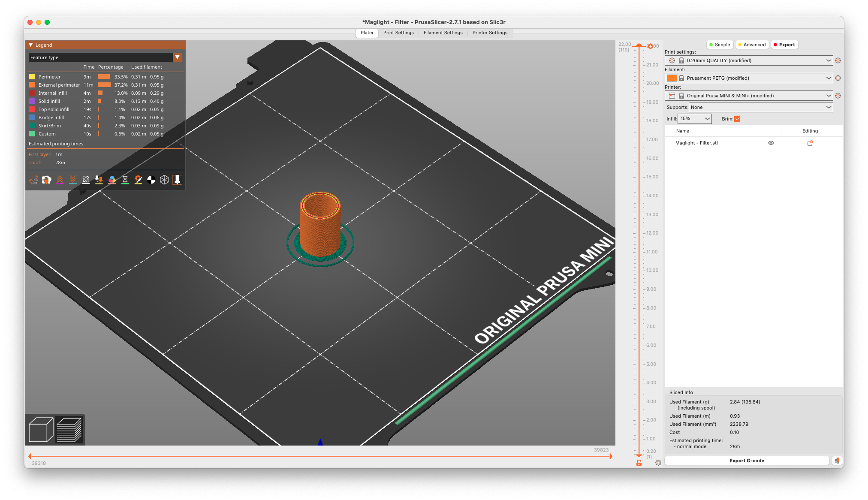Open the Printer preset dropdown
Viewport: 868px width, 500px height.
(749, 96)
